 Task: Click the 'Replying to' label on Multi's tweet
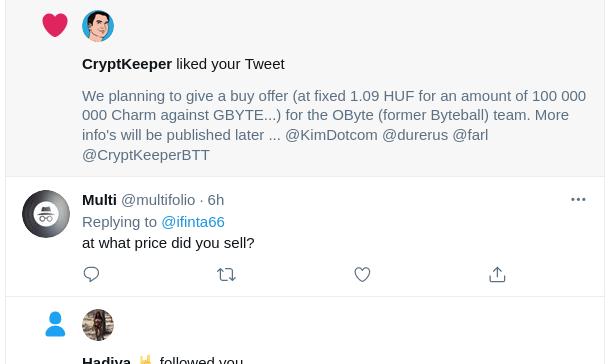(119, 222)
